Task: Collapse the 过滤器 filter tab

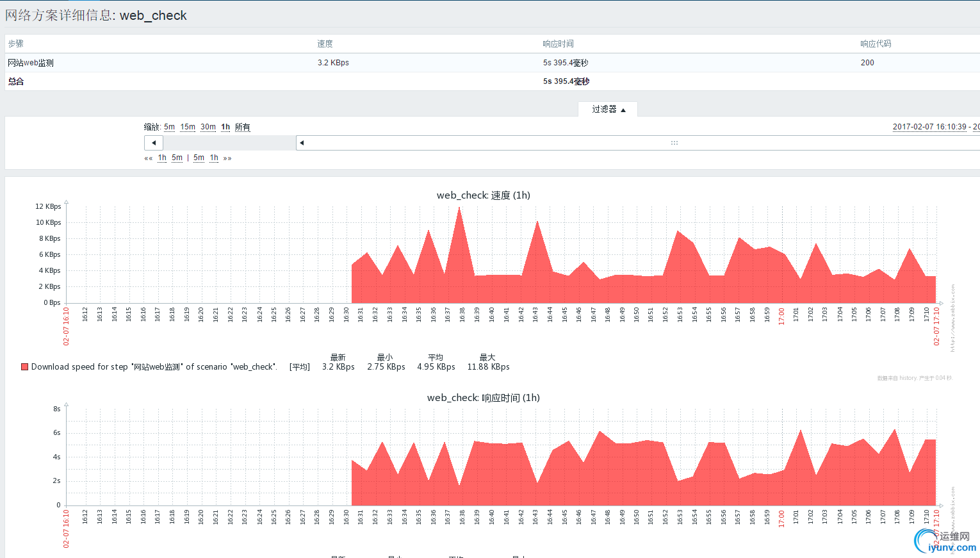Action: 608,110
